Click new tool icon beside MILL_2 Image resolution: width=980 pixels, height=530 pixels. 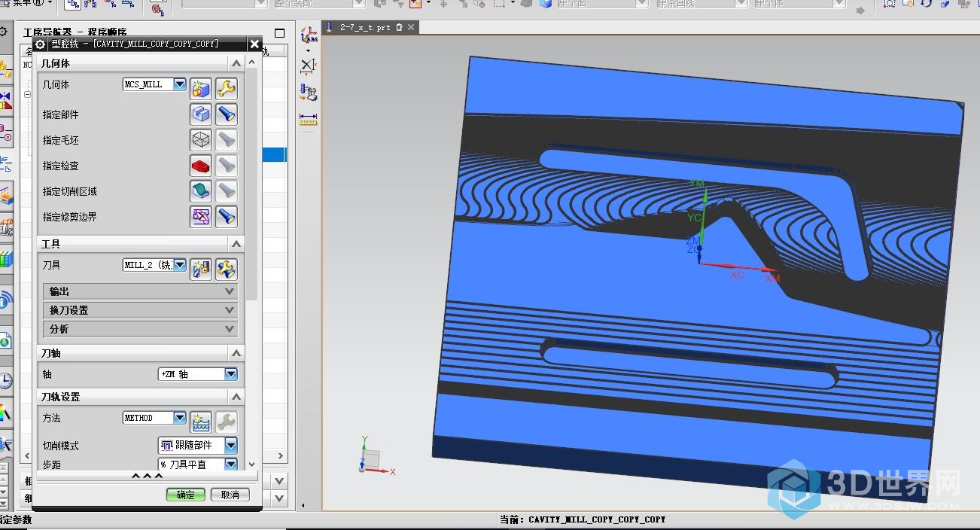point(200,269)
